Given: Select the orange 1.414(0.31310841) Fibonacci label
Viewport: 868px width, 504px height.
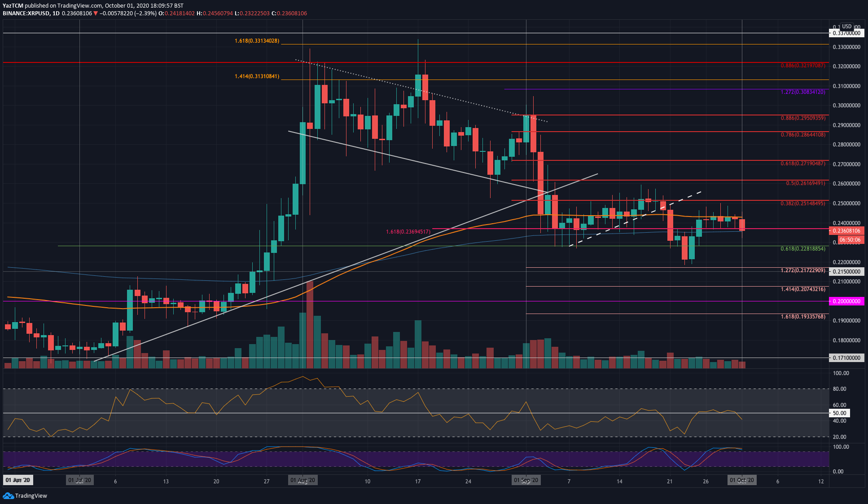Looking at the screenshot, I should pos(257,76).
